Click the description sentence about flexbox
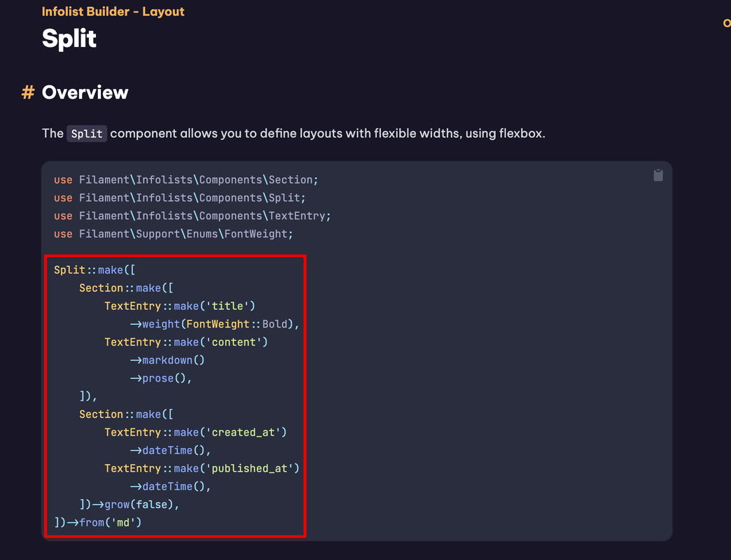Image resolution: width=731 pixels, height=560 pixels. [293, 134]
